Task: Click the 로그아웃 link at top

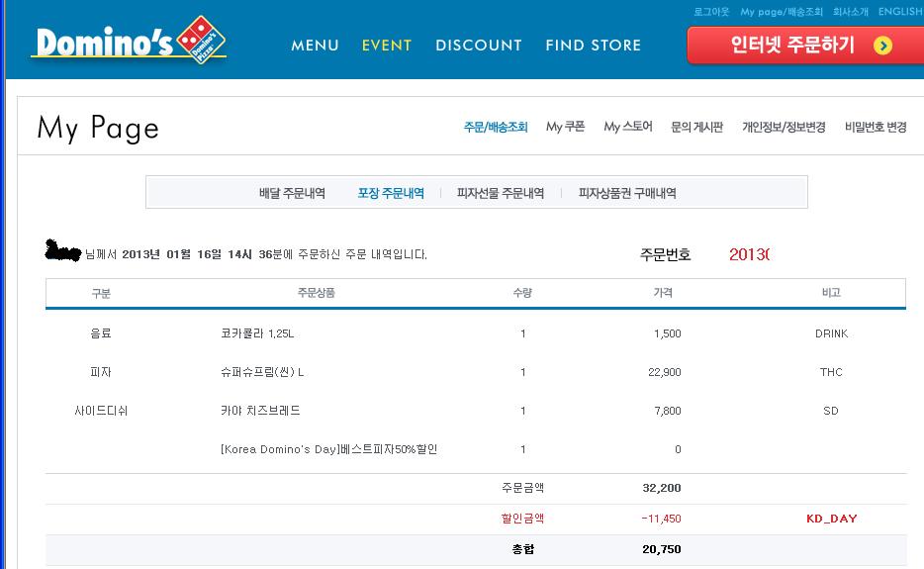Action: pyautogui.click(x=710, y=12)
